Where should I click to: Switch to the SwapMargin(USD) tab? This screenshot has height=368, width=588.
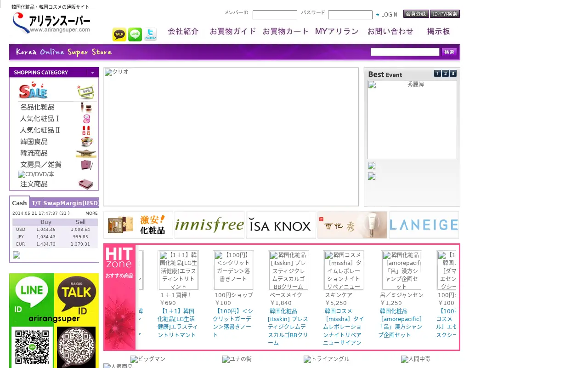pos(71,203)
